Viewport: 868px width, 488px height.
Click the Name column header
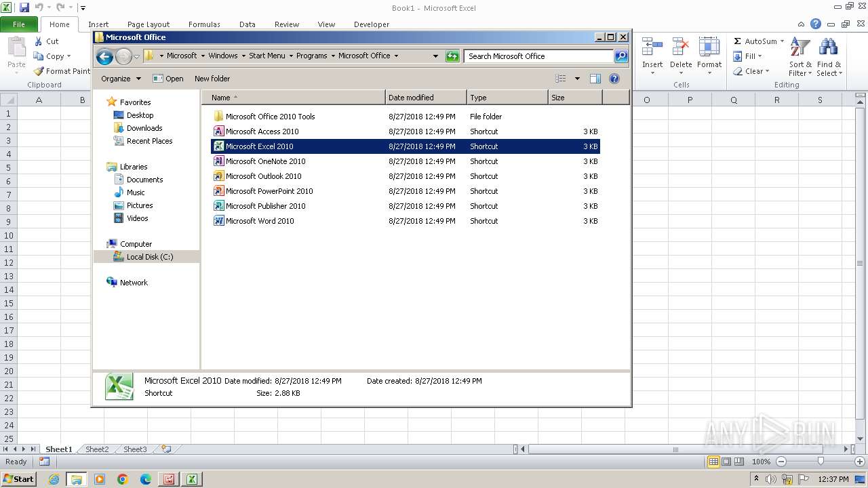click(x=293, y=98)
